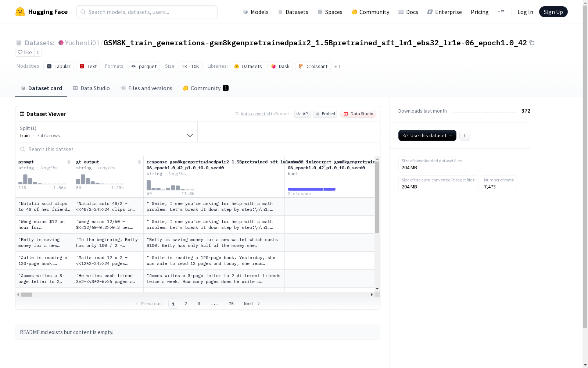The height and width of the screenshot is (368, 588).
Task: Choose the Datasets library tag
Action: tap(248, 66)
